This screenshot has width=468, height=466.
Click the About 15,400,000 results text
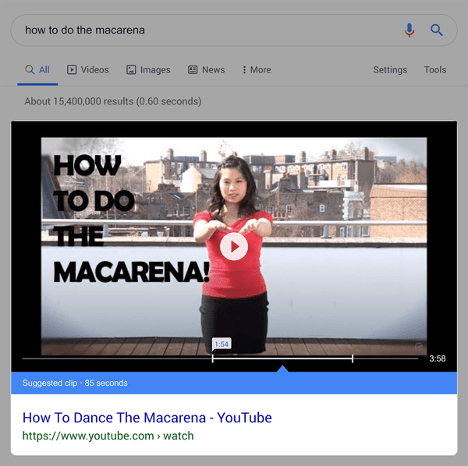tap(113, 101)
